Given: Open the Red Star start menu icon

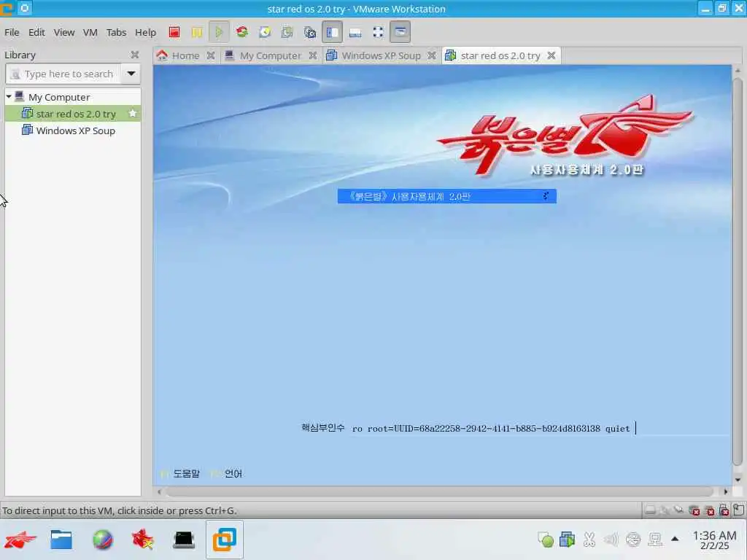Looking at the screenshot, I should click(20, 540).
